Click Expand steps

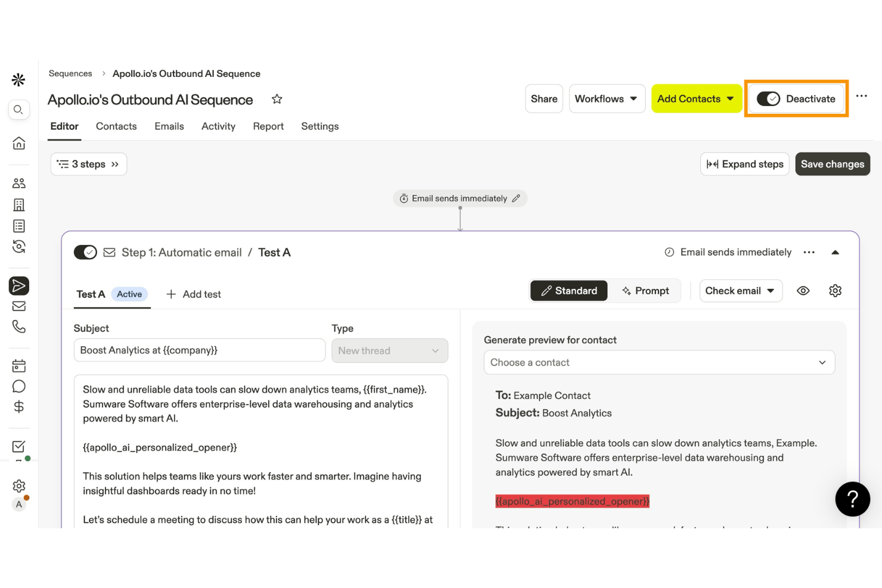click(745, 164)
